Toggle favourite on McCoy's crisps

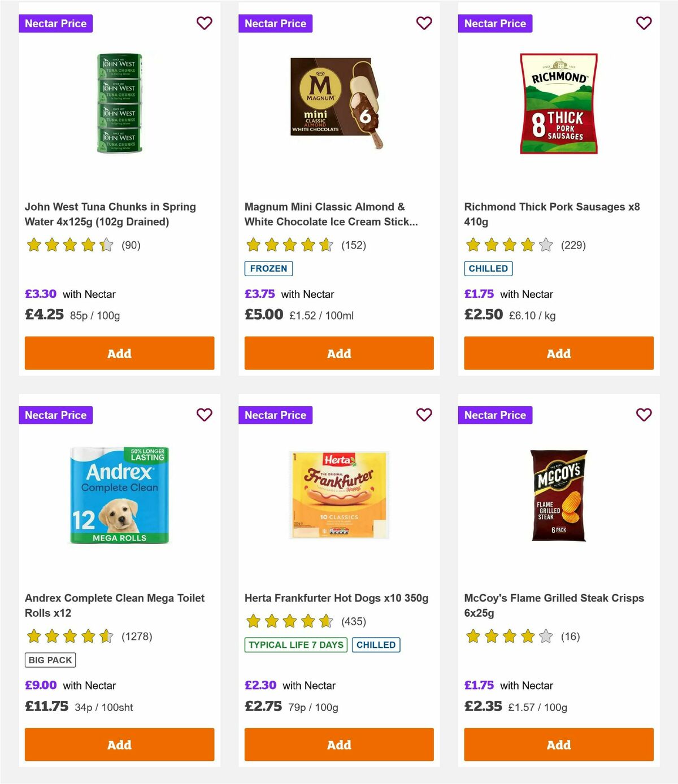tap(644, 415)
